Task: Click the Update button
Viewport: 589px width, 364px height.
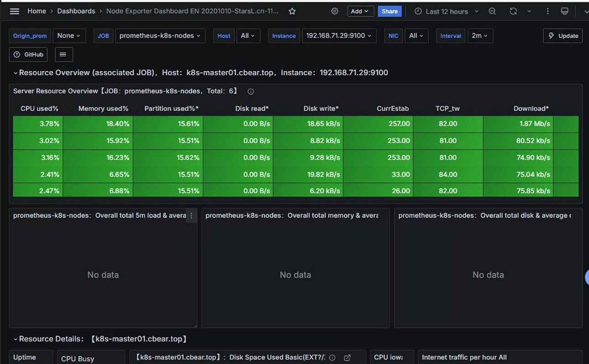Action: coord(563,36)
